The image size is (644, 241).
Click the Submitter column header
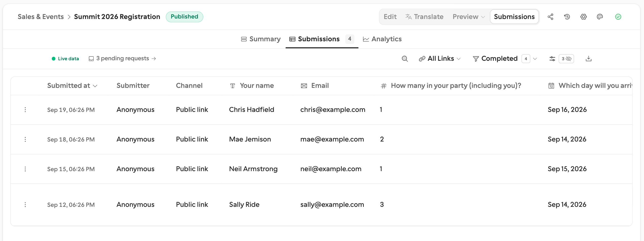click(133, 86)
